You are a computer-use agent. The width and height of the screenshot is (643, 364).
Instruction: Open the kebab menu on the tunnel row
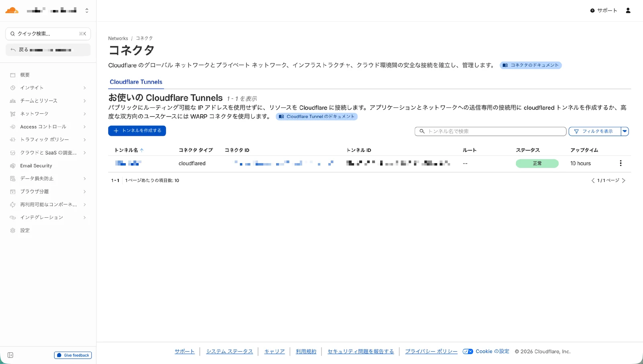tap(620, 163)
